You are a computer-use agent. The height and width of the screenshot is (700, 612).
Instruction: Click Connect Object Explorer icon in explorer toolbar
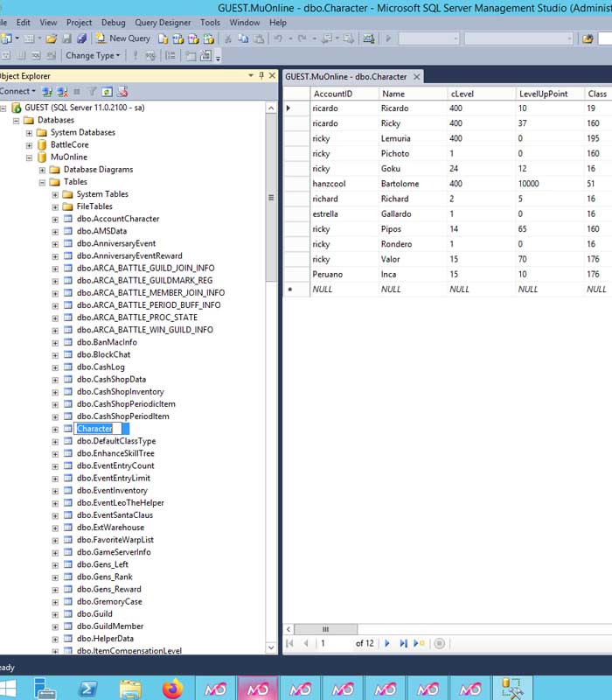pos(47,92)
